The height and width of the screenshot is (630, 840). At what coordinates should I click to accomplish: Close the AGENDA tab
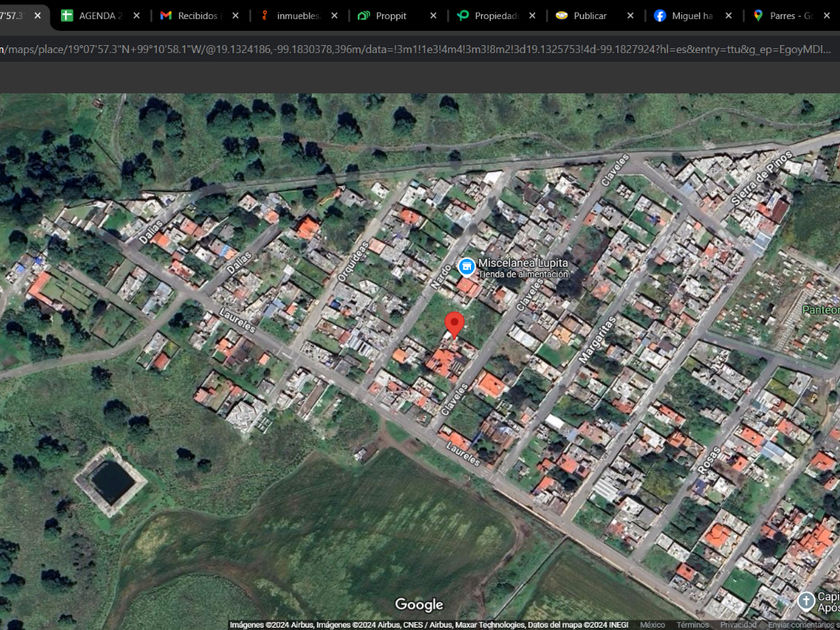[x=137, y=16]
